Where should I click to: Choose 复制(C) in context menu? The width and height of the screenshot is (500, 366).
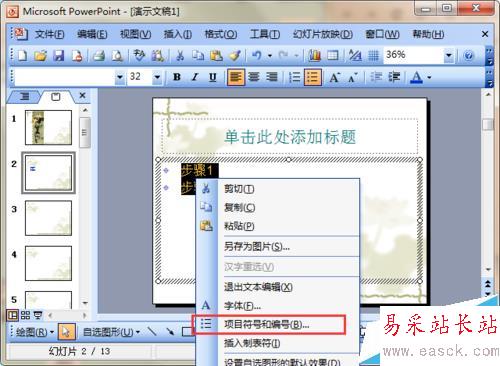pyautogui.click(x=277, y=207)
